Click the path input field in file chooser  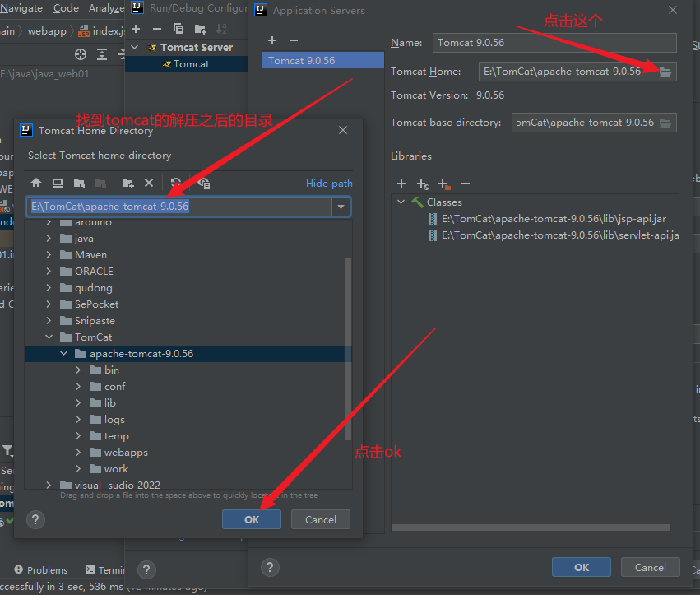[179, 207]
